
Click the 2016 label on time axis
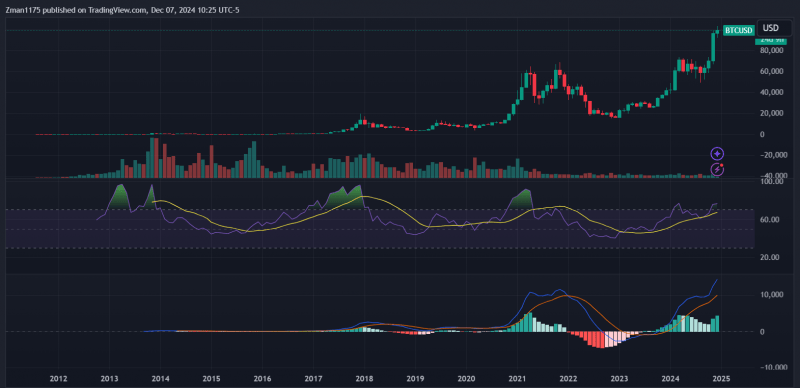tap(262, 378)
